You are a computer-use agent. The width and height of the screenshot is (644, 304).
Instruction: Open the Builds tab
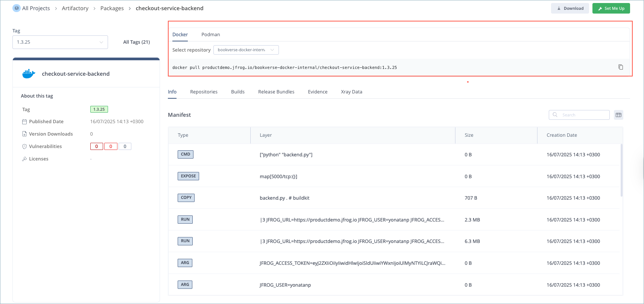pyautogui.click(x=238, y=92)
